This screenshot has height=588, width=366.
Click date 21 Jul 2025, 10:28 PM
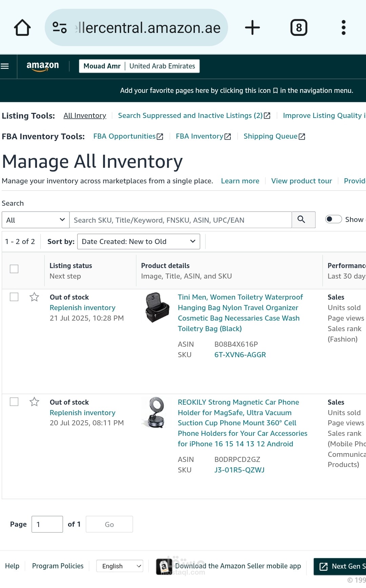[x=87, y=318]
